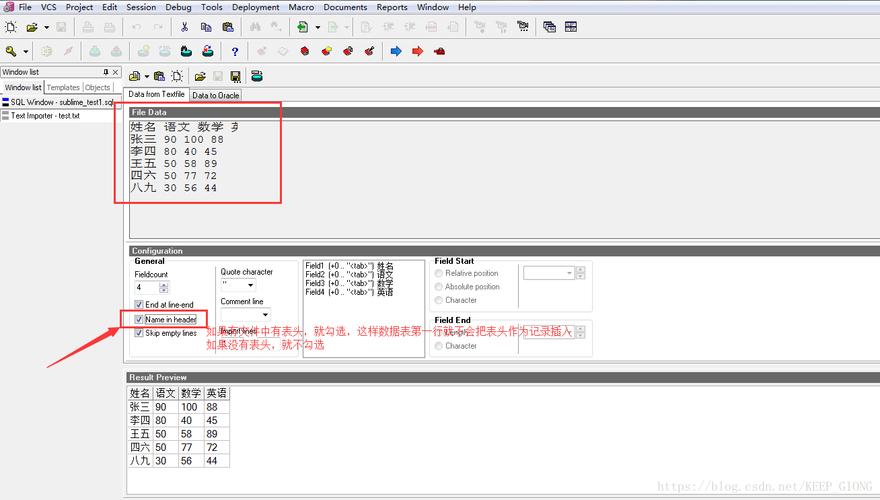The image size is (880, 500).
Task: Select Field4 in the field list
Action: pos(349,292)
